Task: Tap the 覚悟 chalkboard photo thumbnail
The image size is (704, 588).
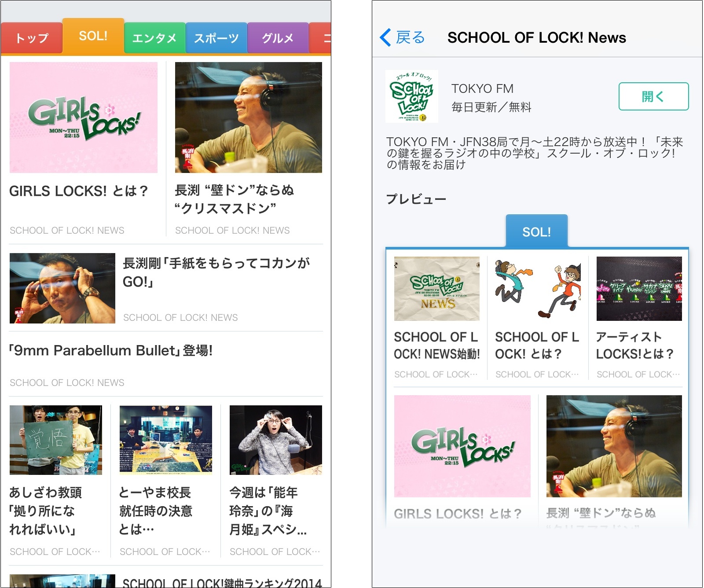Action: (x=56, y=440)
